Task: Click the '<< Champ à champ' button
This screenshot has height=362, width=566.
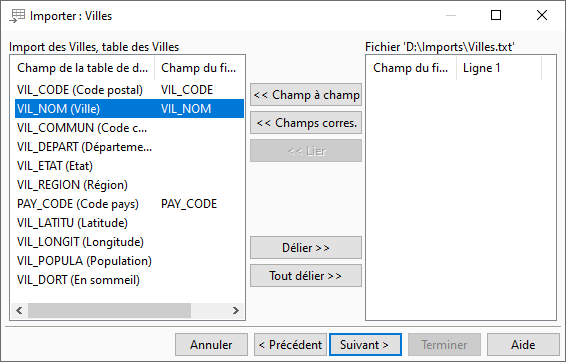Action: [x=306, y=95]
